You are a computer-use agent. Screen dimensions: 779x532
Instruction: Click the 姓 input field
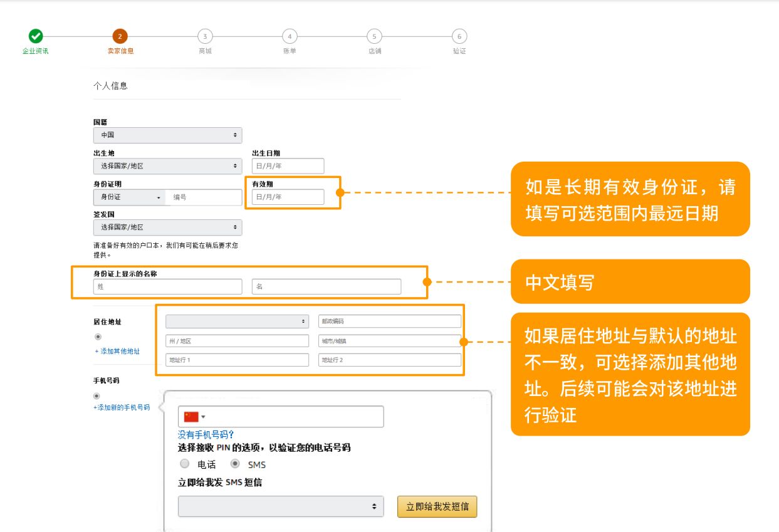coord(167,286)
